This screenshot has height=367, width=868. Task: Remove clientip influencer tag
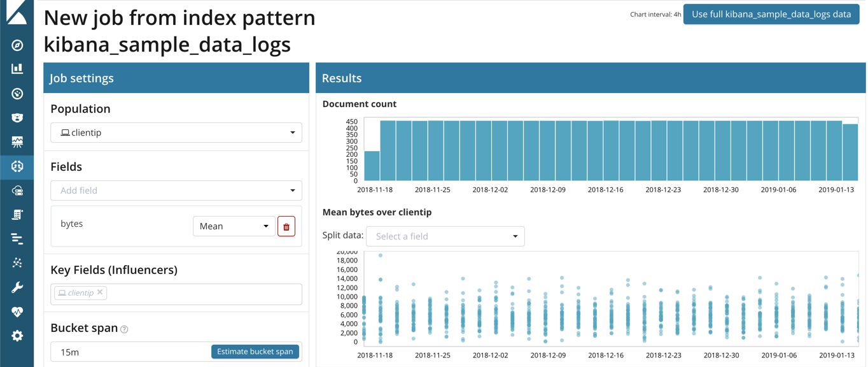[x=100, y=292]
